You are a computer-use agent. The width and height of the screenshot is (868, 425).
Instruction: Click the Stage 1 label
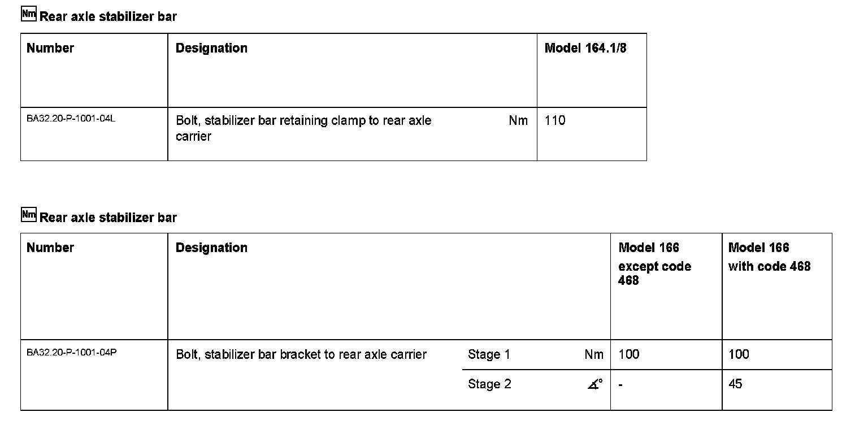pos(489,354)
